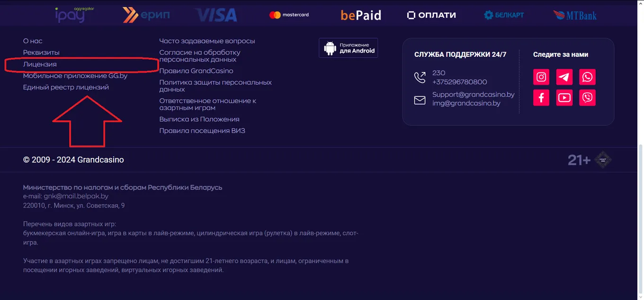The width and height of the screenshot is (644, 300).
Task: Click the ОПЛАТИ payment logo
Action: (431, 15)
